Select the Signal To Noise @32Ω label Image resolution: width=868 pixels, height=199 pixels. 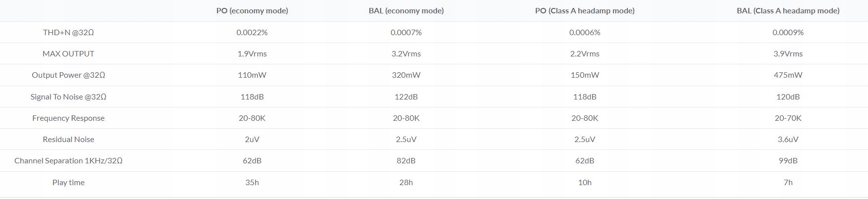(x=68, y=97)
